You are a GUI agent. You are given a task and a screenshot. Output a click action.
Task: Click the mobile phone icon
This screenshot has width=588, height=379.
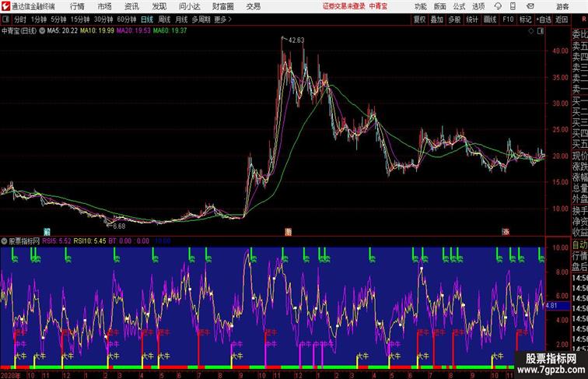[513, 6]
